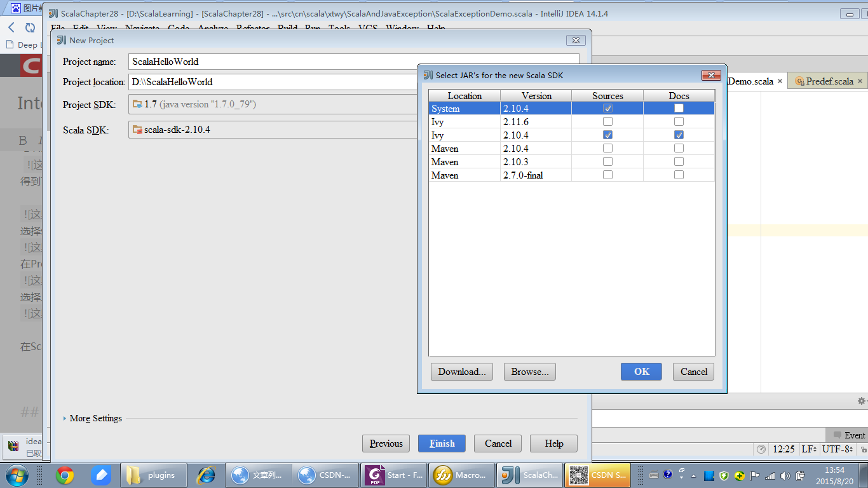This screenshot has width=868, height=488.
Task: Open the network signal tray icon
Action: coord(770,475)
